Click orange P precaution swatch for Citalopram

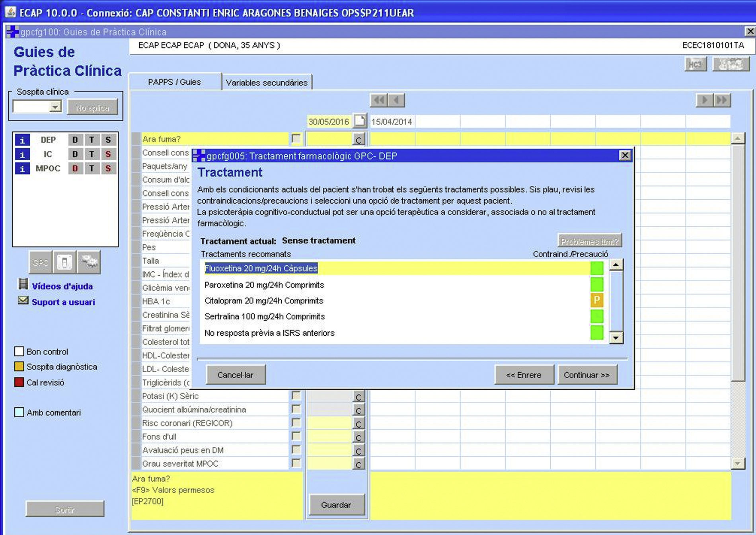click(596, 300)
